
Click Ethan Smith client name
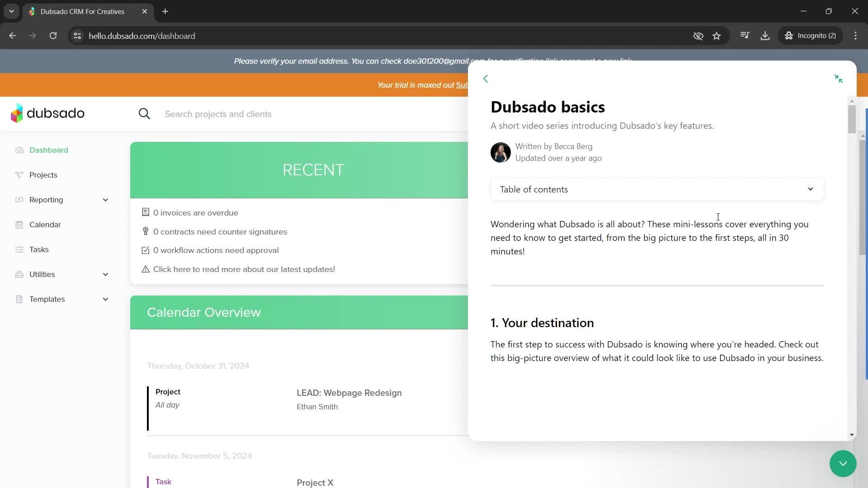[317, 407]
